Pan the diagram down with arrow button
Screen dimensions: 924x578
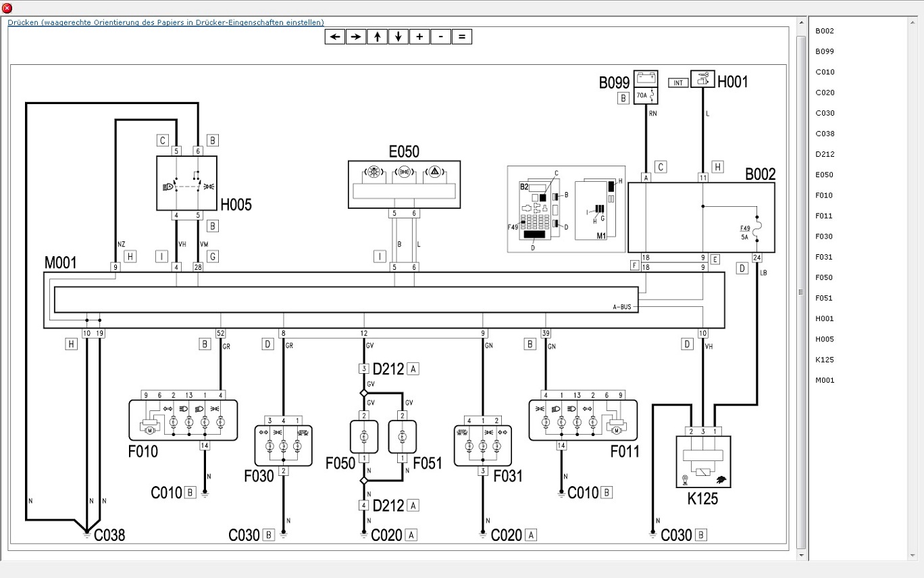click(x=398, y=37)
